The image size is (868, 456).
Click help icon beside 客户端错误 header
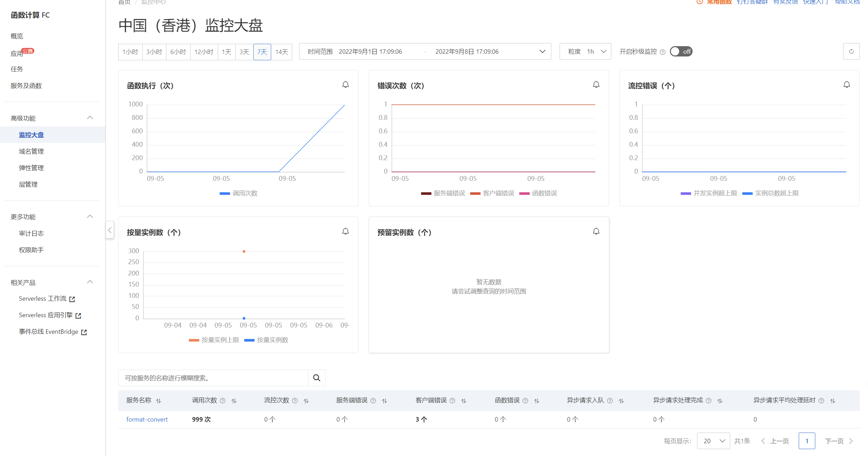tap(452, 401)
